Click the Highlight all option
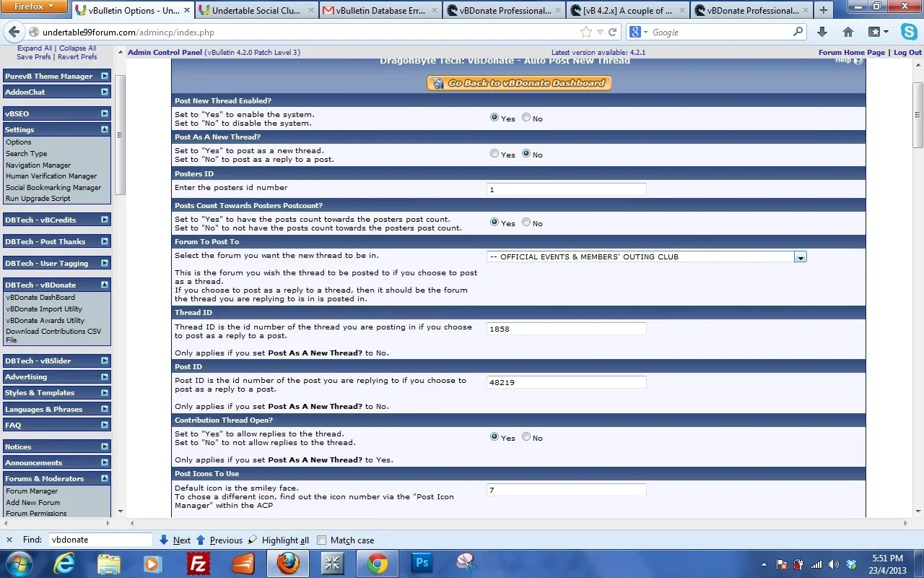924x578 pixels. click(x=278, y=540)
